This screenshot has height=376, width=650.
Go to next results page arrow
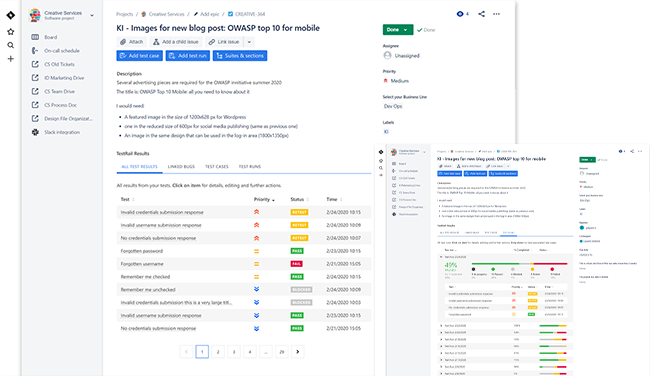click(298, 352)
